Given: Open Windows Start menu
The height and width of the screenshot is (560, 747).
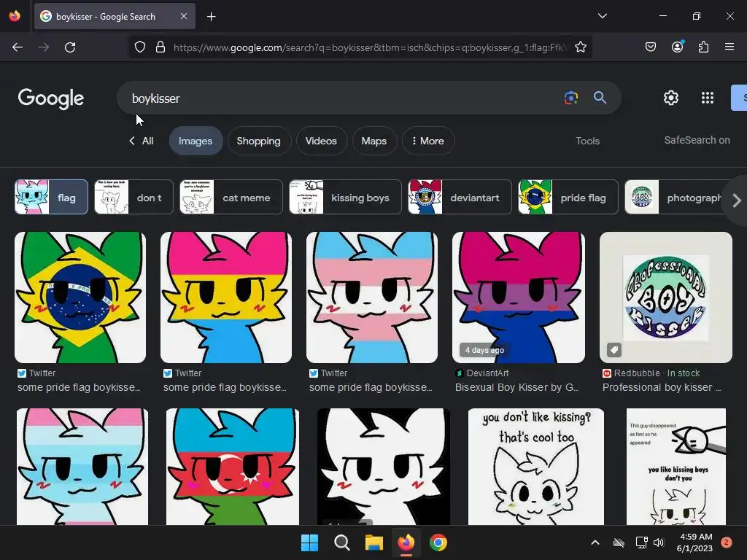Looking at the screenshot, I should (x=309, y=542).
